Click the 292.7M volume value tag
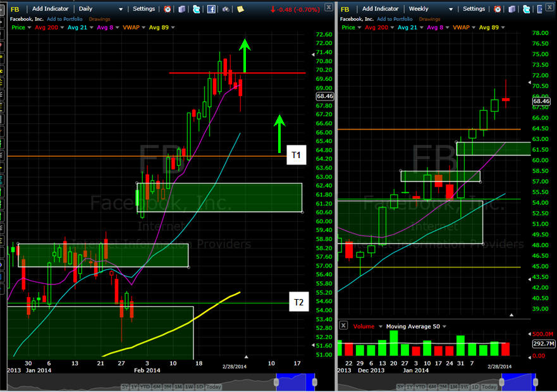 pos(544,344)
